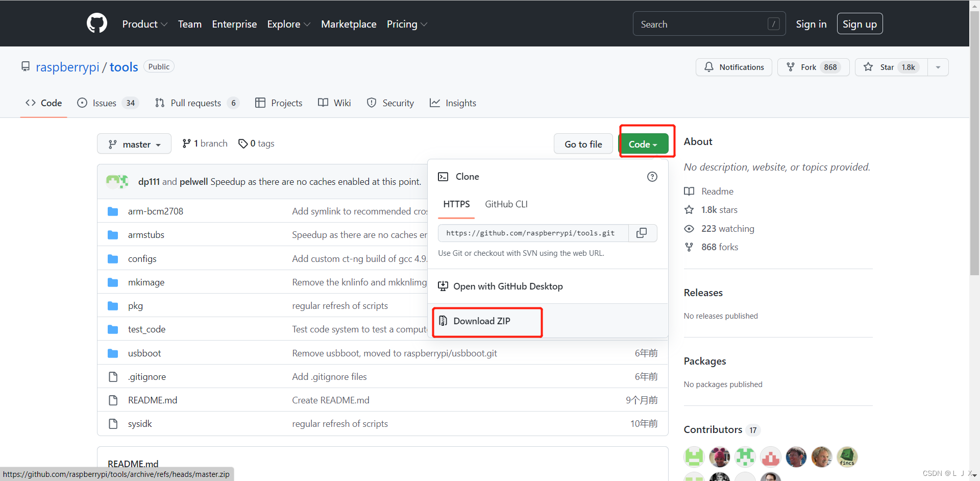980x481 pixels.
Task: Open the Team page
Action: (190, 24)
